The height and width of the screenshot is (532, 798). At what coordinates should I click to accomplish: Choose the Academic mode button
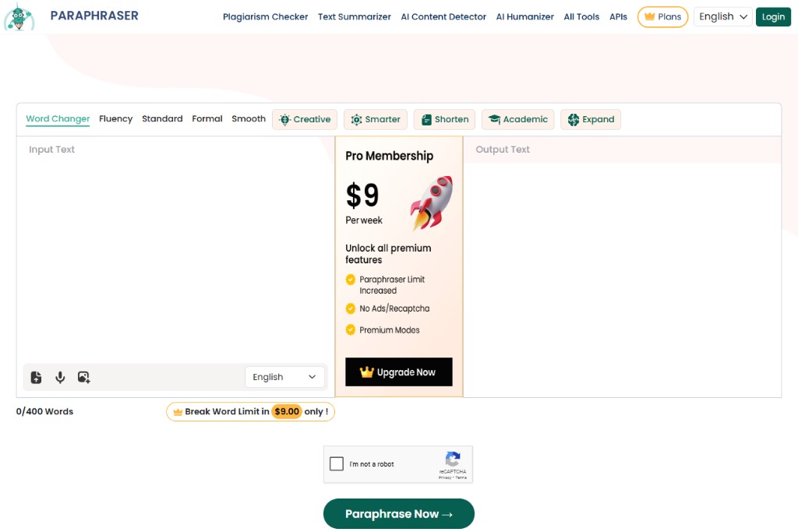click(x=517, y=119)
